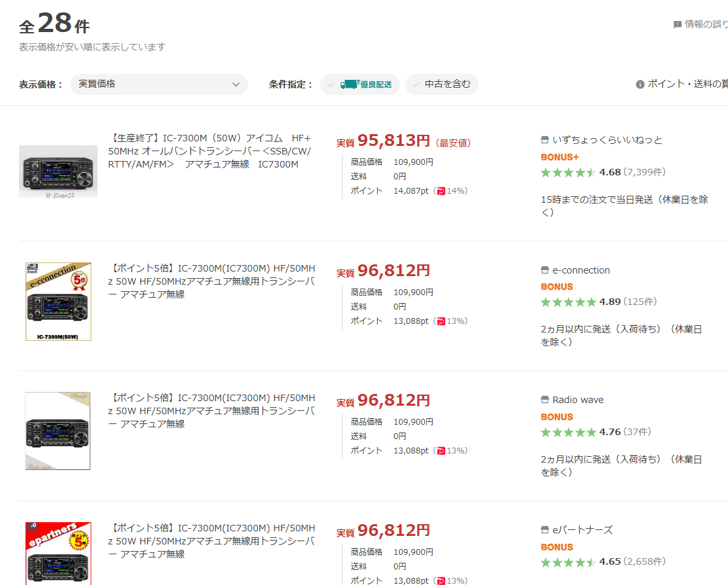Open Radio wave listing product title

211,410
